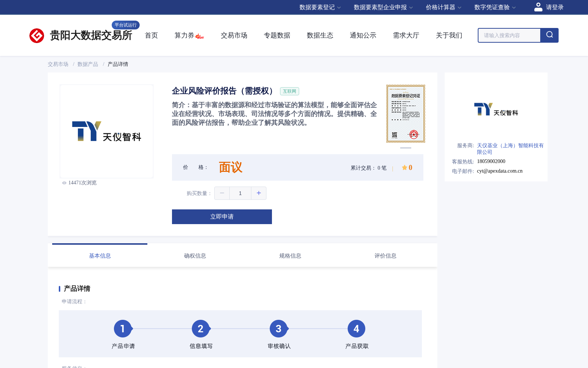
Task: Switch to the 评价信息 tab
Action: pyautogui.click(x=386, y=255)
